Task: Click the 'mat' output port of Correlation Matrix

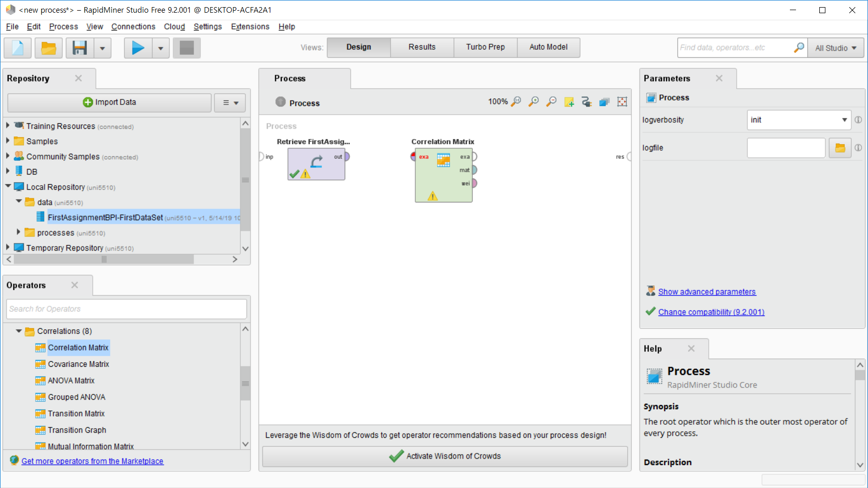Action: point(475,170)
